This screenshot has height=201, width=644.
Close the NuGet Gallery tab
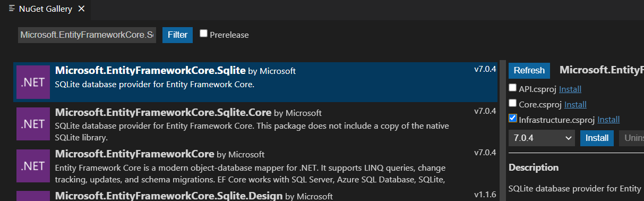tap(81, 9)
